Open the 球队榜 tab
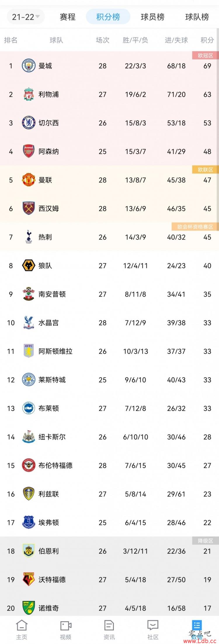The width and height of the screenshot is (219, 644). tap(197, 17)
